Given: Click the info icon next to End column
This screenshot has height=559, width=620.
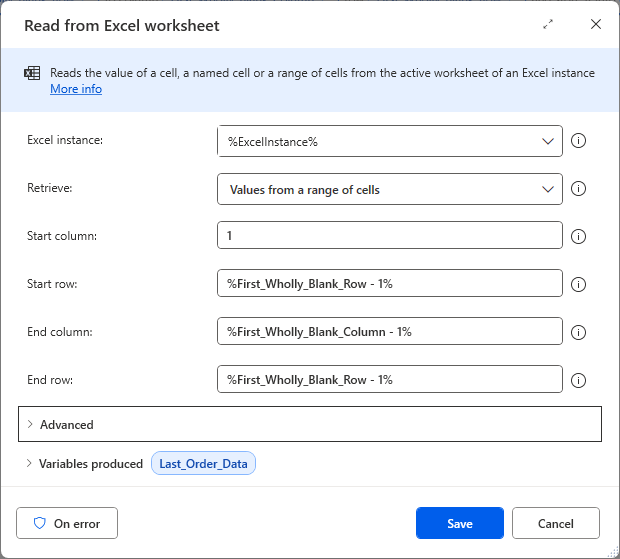Looking at the screenshot, I should coord(578,332).
